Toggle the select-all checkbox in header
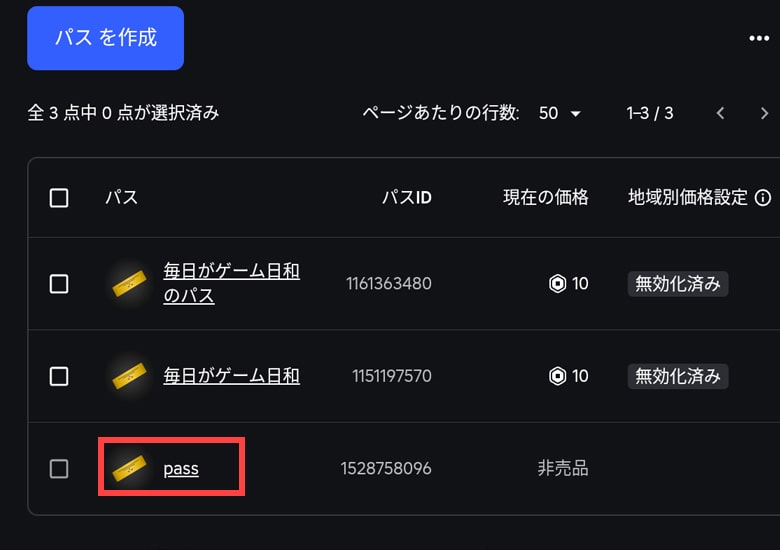This screenshot has height=550, width=780. (59, 198)
